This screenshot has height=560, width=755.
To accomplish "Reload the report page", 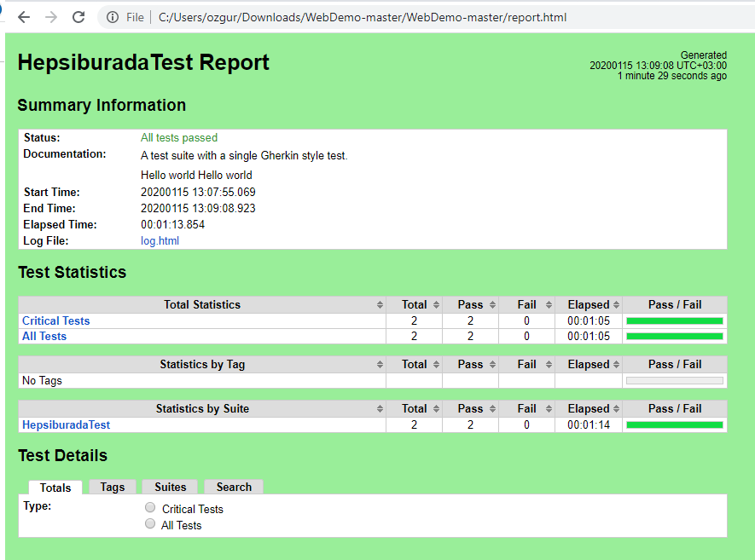I will tap(78, 17).
